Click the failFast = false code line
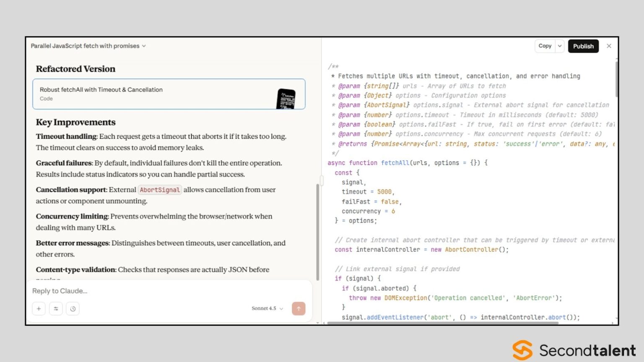Screen dimensions: 644x362 point(372,202)
